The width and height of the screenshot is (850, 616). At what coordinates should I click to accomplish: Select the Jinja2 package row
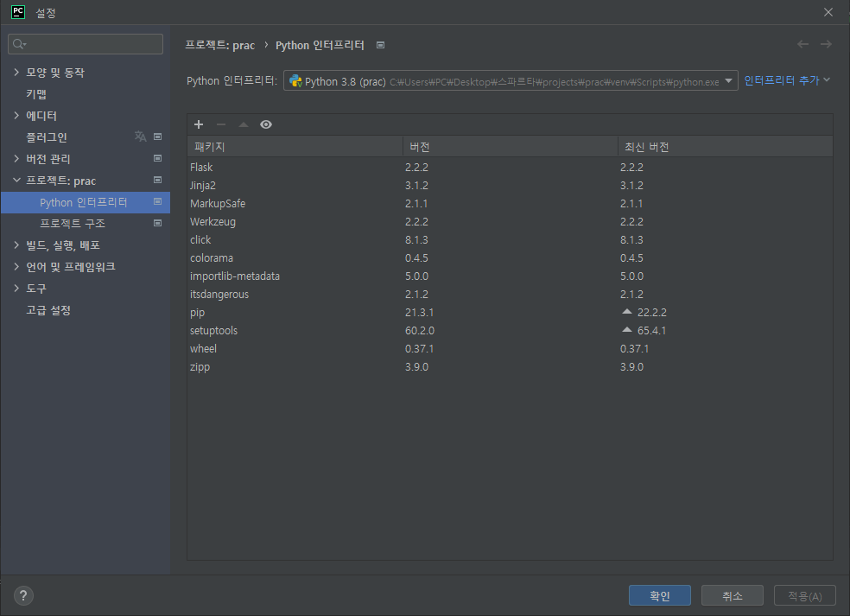tap(511, 186)
